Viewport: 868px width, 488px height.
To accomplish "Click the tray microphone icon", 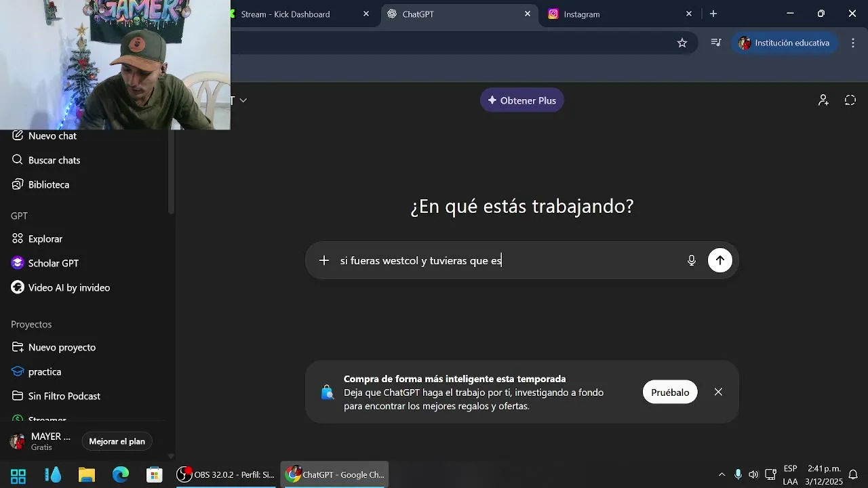I will tap(738, 474).
